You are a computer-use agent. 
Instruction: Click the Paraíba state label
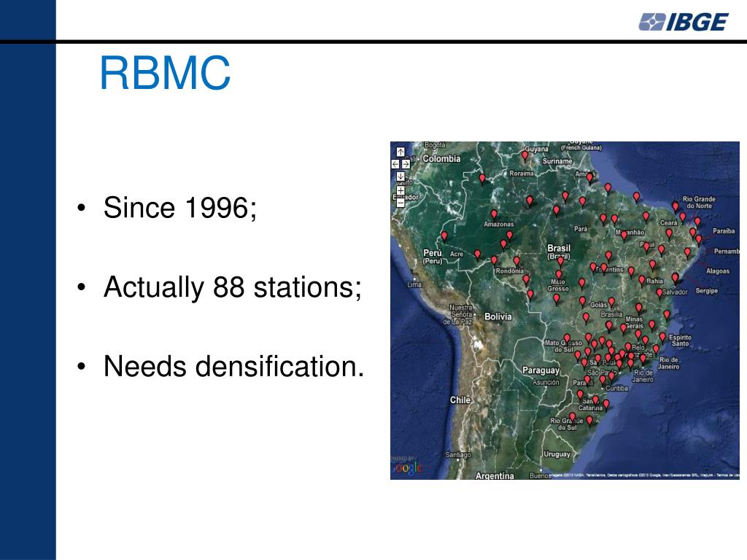724,231
